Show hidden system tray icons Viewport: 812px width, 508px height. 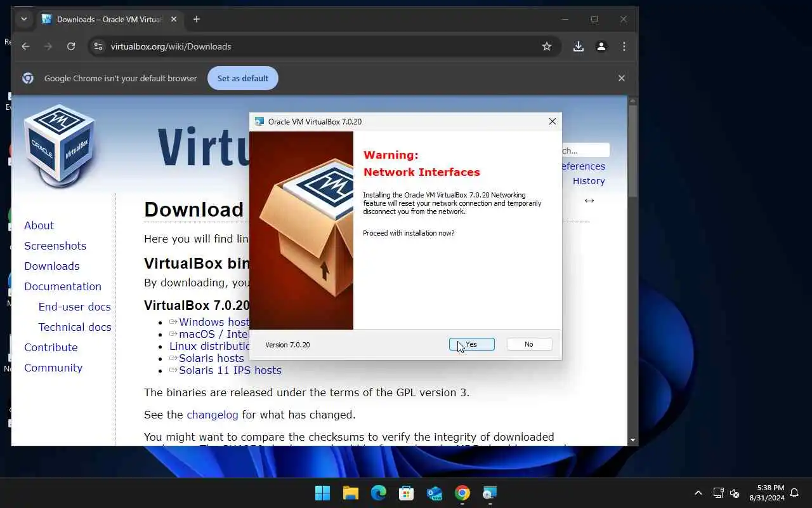click(698, 493)
